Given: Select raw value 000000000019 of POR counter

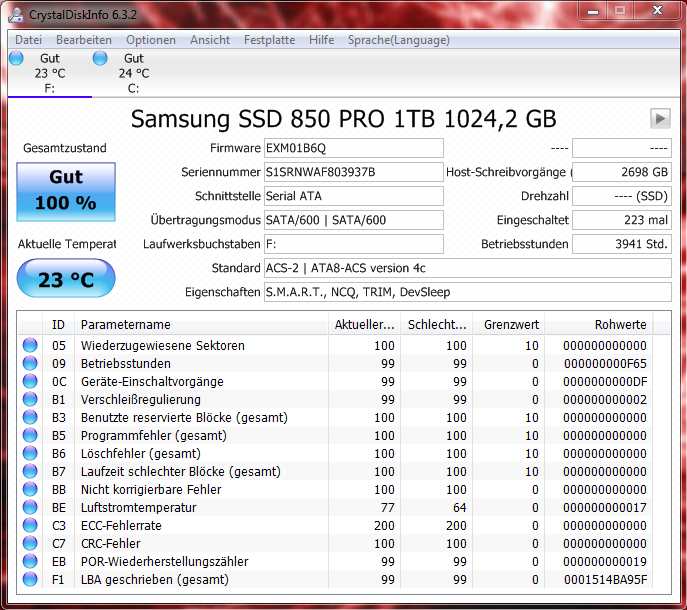Looking at the screenshot, I should [x=605, y=561].
